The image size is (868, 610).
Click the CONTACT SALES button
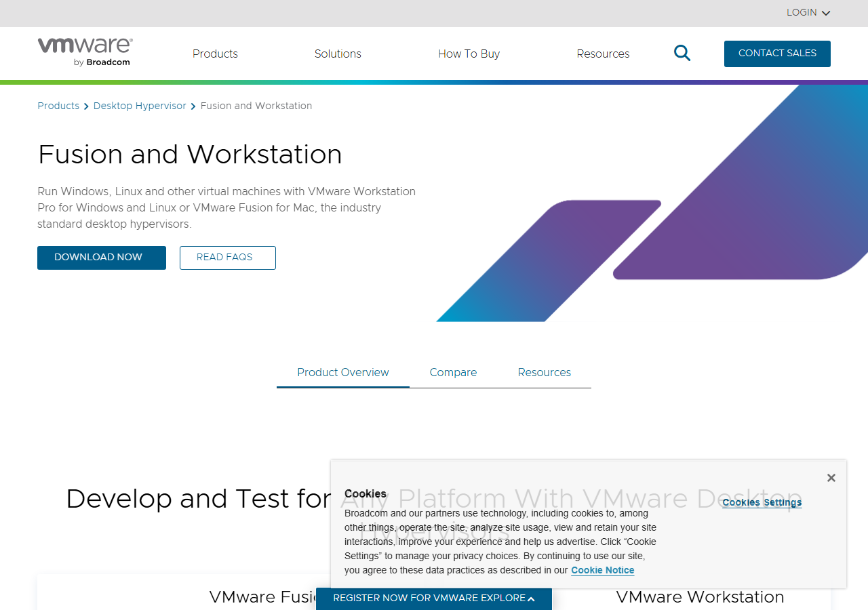pos(777,54)
